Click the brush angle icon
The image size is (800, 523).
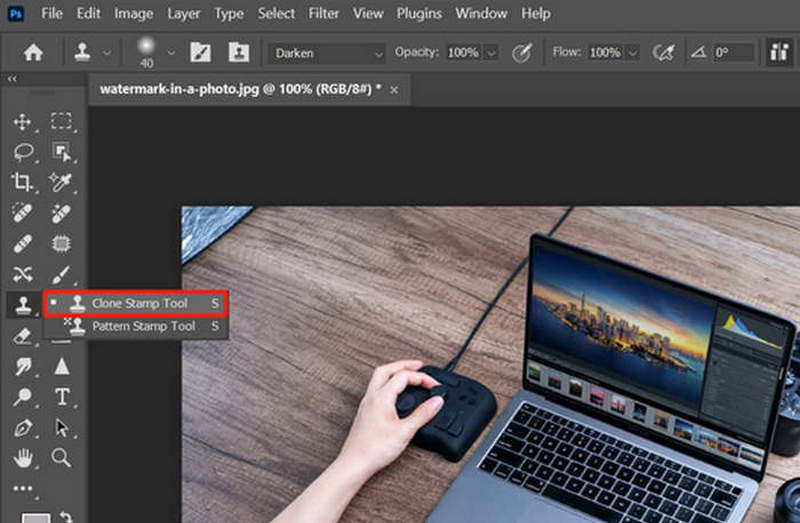[698, 52]
